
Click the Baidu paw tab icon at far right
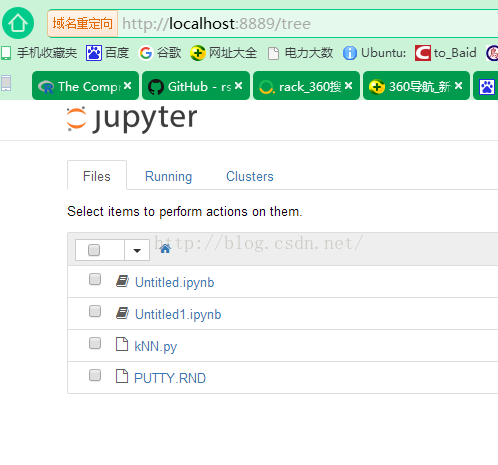click(487, 87)
